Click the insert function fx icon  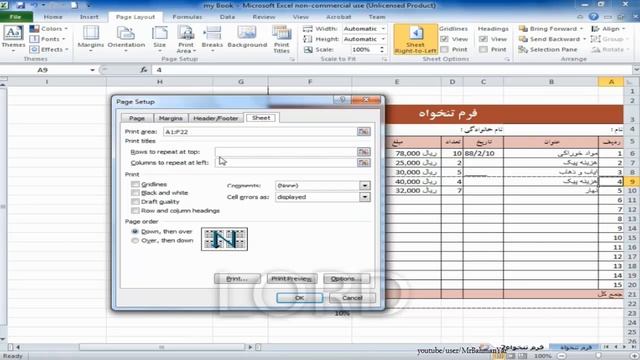click(144, 70)
